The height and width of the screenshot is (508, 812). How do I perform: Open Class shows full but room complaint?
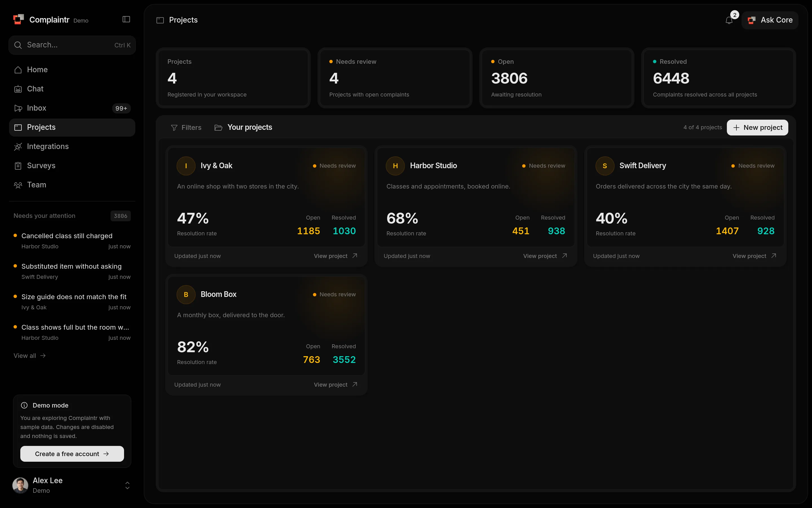72,332
